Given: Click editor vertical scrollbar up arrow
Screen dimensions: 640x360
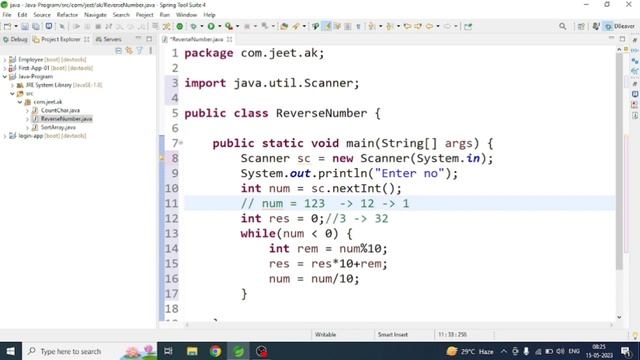Looking at the screenshot, I should click(619, 49).
